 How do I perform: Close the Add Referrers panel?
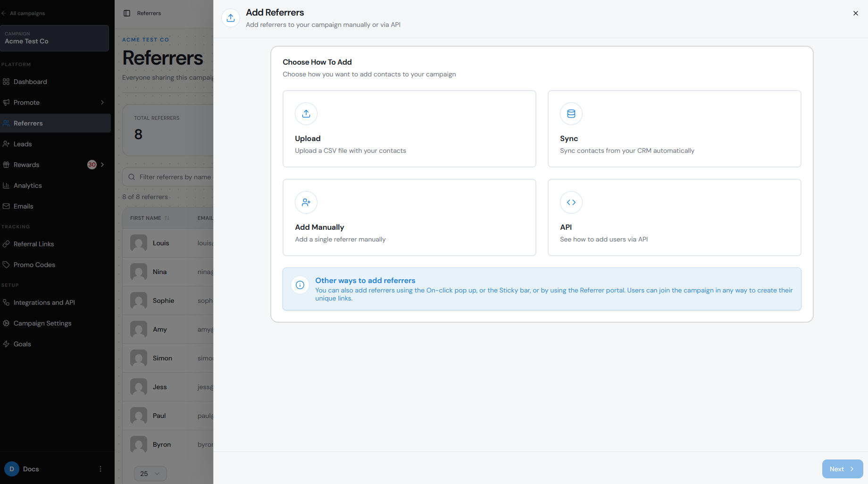pos(856,13)
